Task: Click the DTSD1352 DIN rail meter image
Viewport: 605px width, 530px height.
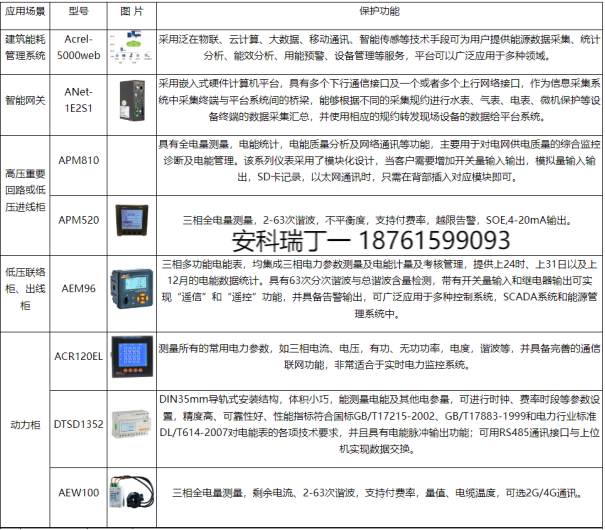Action: pos(131,424)
